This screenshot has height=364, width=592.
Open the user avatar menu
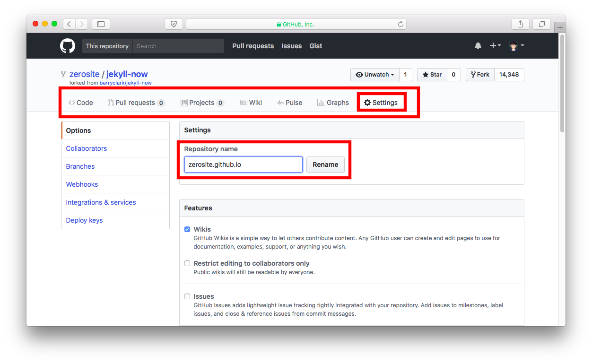pos(516,46)
